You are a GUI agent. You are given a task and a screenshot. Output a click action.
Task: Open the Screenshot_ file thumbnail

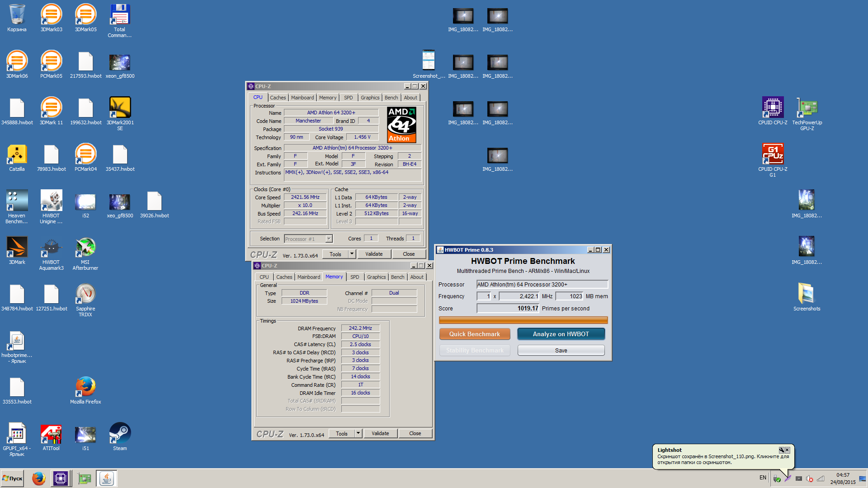(429, 65)
